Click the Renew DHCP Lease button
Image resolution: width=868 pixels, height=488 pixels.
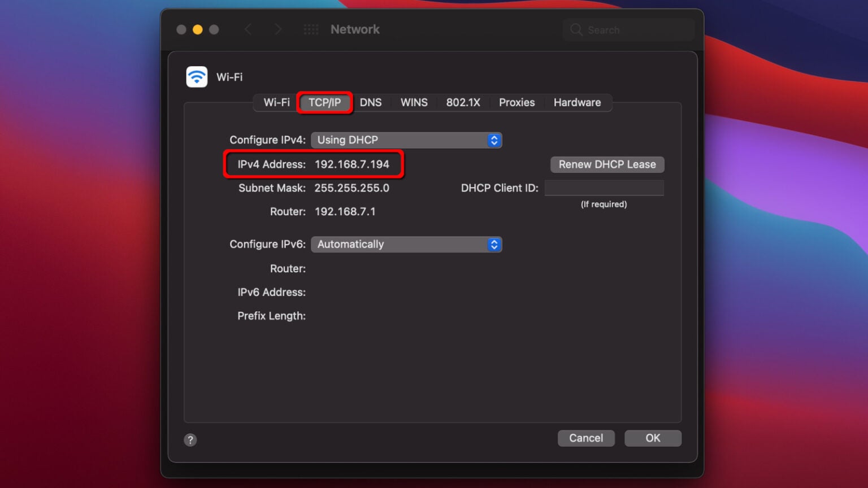click(607, 164)
